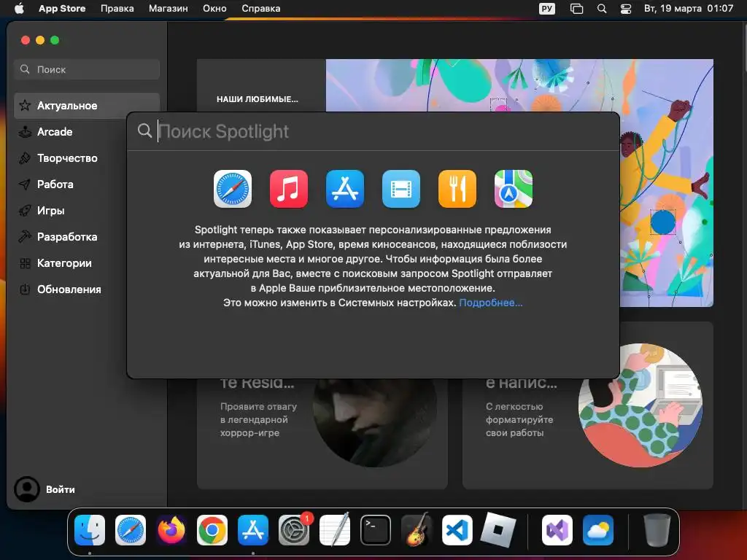Click the Spotlight magnifier icon in search field
This screenshot has height=560, width=747.
[144, 131]
